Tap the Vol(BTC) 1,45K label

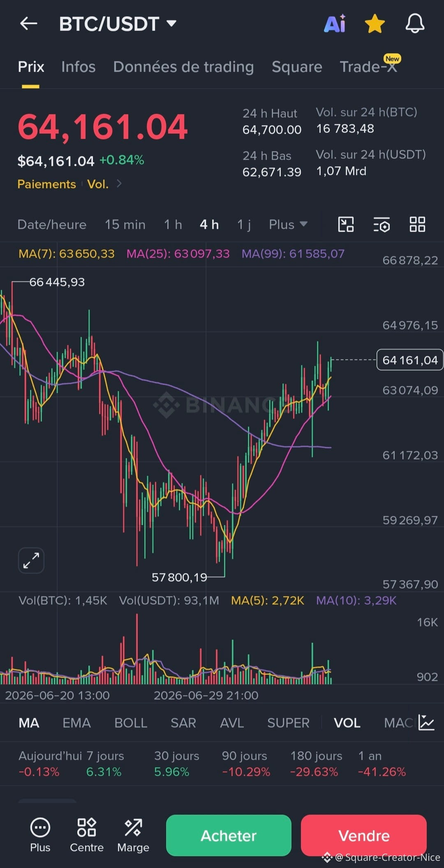point(63,601)
